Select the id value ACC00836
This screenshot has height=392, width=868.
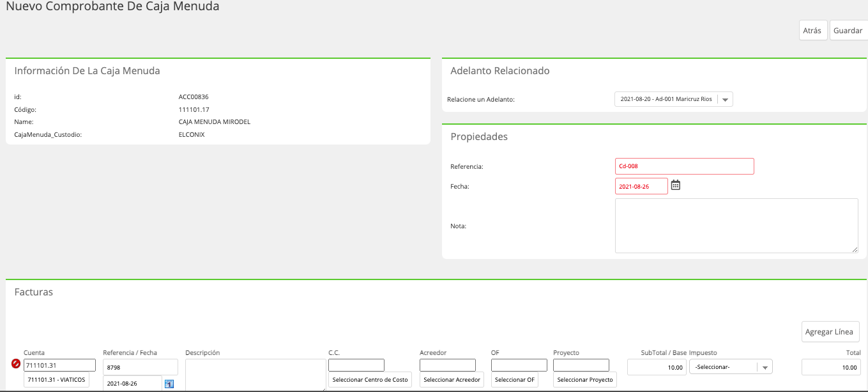(194, 97)
